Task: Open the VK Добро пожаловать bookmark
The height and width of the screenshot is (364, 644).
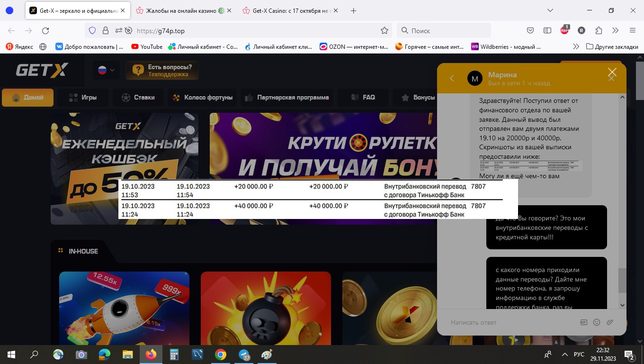Action: tap(89, 46)
